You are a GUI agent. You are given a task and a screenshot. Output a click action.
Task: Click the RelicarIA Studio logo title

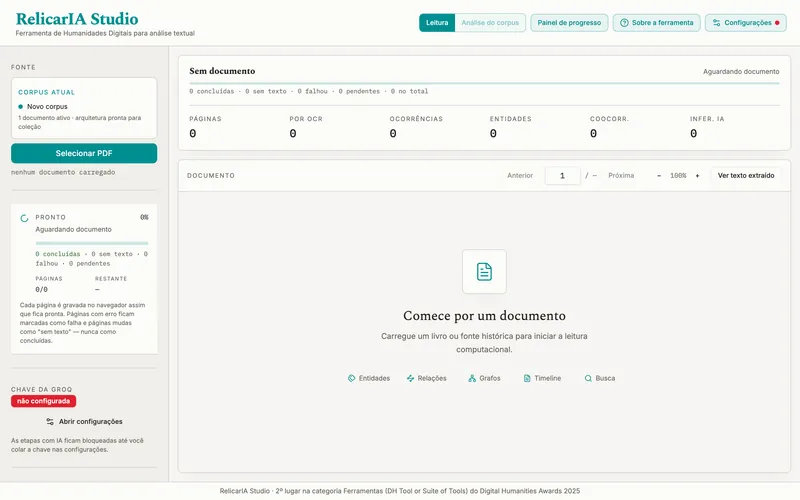tap(77, 19)
